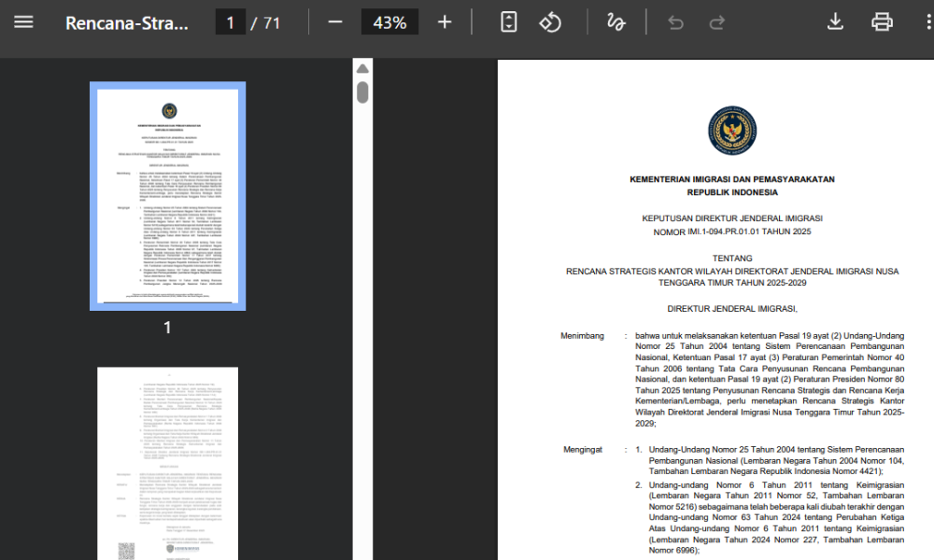Open the more actions menu
The width and height of the screenshot is (934, 560).
[x=928, y=22]
